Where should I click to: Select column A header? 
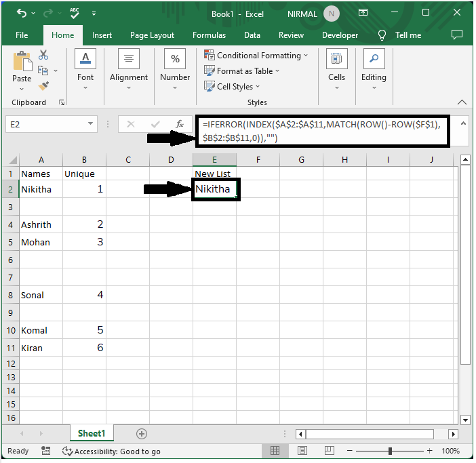41,160
